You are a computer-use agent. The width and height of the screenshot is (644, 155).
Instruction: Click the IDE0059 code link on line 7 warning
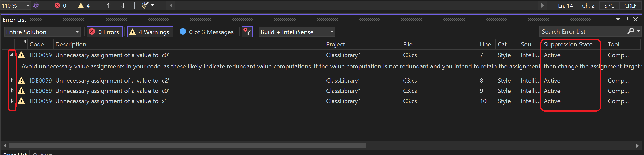pos(41,55)
